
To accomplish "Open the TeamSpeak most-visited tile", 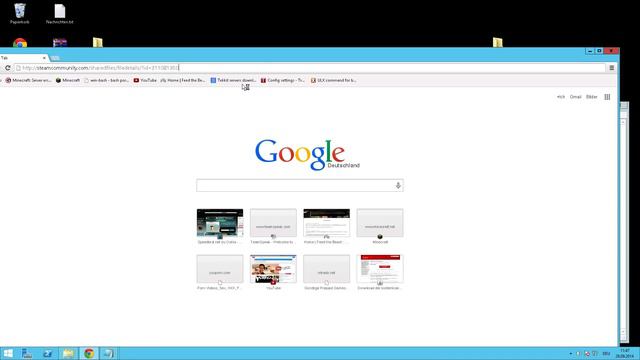I will [x=273, y=226].
